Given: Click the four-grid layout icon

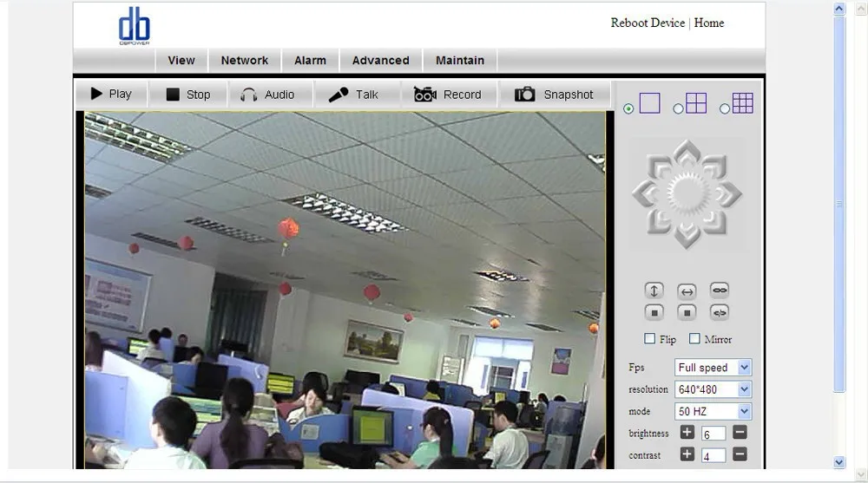Looking at the screenshot, I should coord(696,103).
